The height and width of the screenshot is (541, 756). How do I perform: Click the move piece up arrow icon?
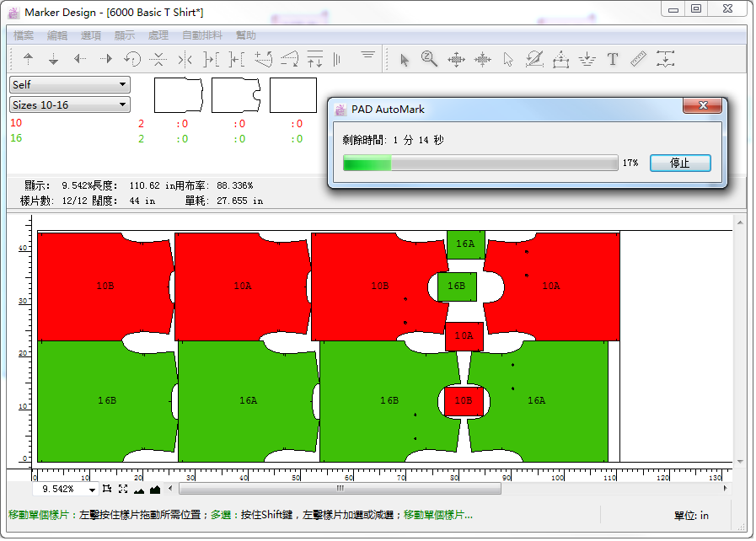pyautogui.click(x=28, y=59)
